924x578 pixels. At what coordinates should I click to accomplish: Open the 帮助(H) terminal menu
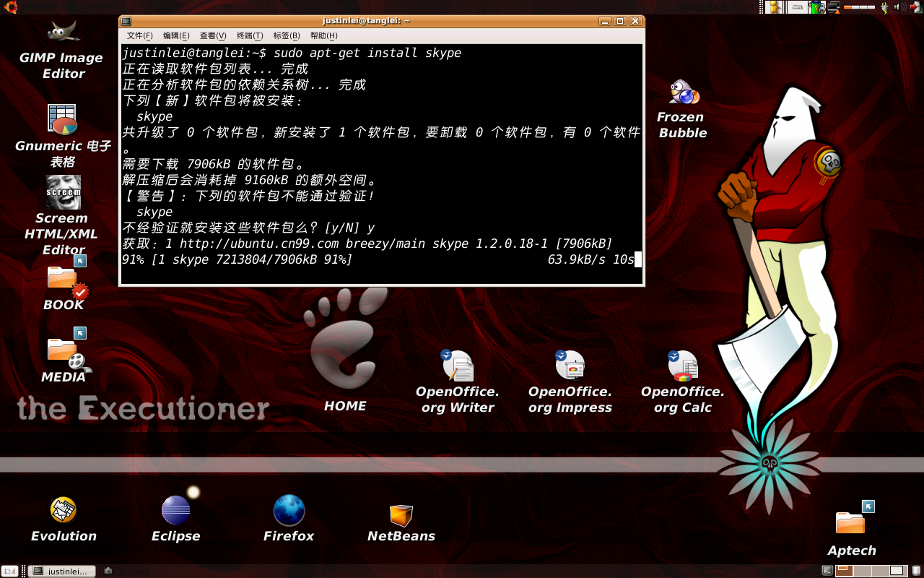[323, 35]
